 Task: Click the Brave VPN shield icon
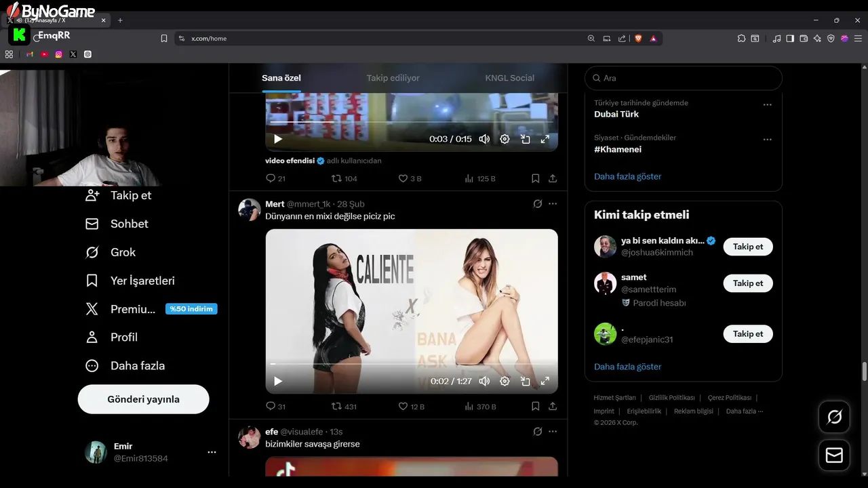click(x=831, y=39)
